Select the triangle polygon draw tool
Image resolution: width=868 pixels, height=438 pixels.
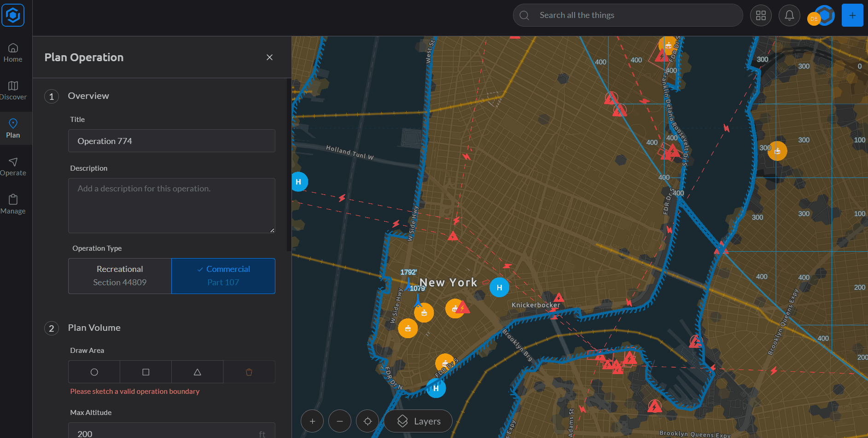coord(197,372)
